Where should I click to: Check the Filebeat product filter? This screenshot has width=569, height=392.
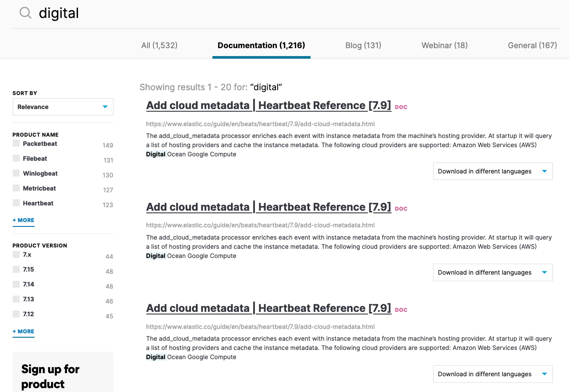pyautogui.click(x=16, y=159)
